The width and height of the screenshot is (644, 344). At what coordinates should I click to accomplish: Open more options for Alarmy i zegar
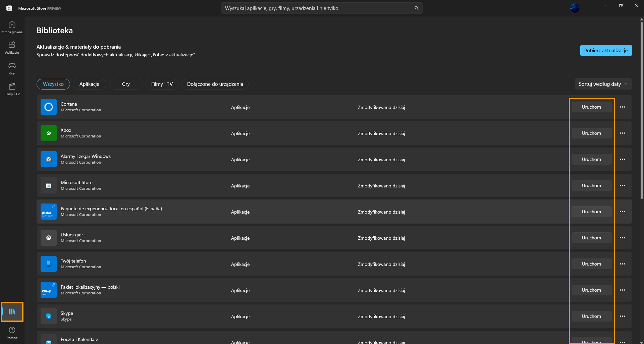(x=623, y=159)
